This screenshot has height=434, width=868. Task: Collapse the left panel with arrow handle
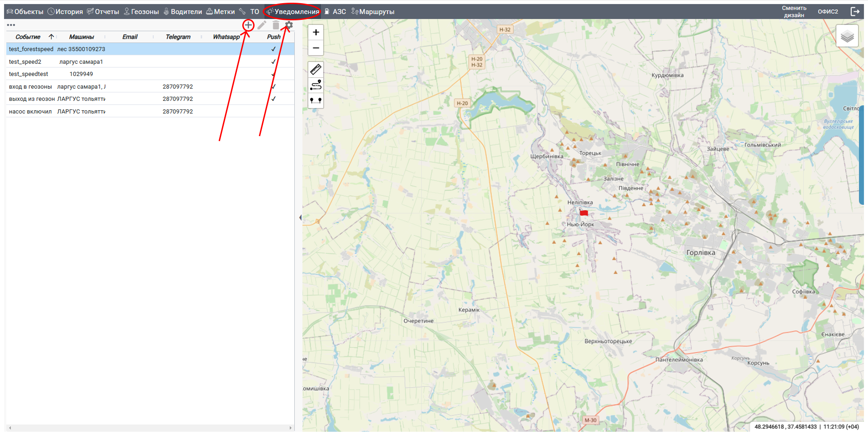(300, 218)
